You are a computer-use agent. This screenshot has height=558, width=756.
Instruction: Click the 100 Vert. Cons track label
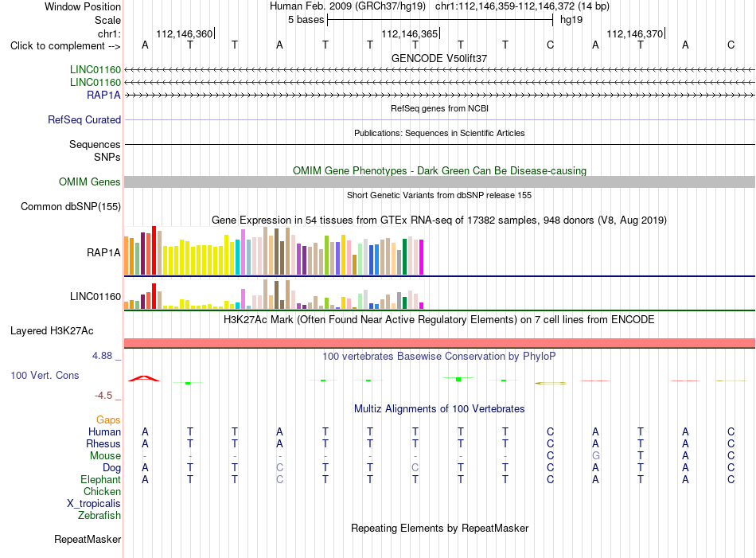click(45, 375)
